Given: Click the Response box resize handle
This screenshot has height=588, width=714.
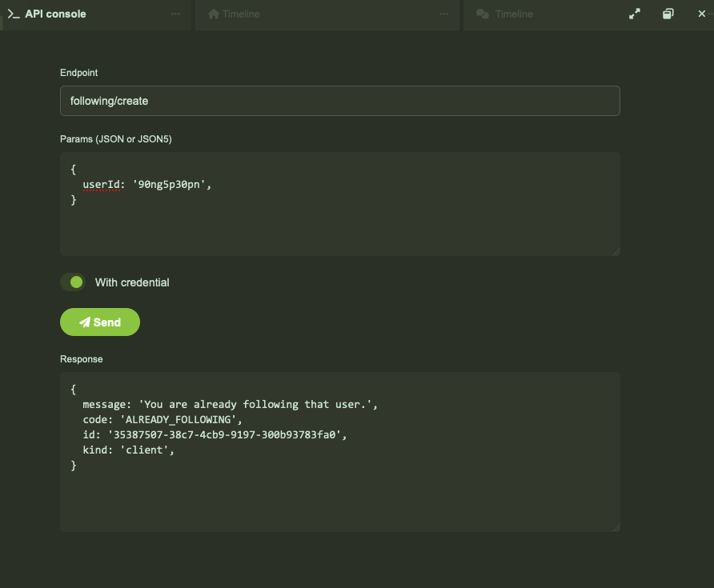Looking at the screenshot, I should tap(616, 527).
